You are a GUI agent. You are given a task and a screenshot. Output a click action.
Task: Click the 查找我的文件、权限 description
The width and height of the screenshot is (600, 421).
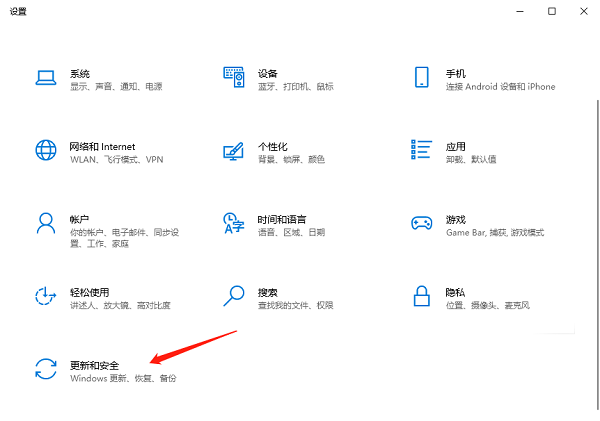(296, 306)
